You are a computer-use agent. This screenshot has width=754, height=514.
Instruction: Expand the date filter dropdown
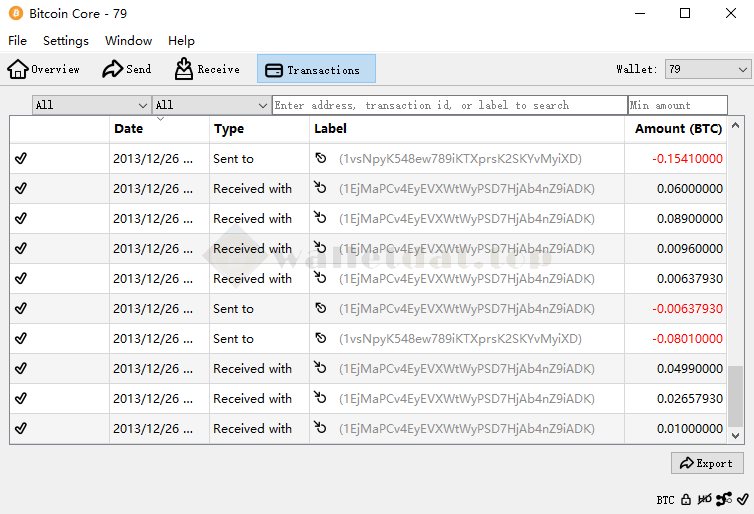(x=91, y=105)
